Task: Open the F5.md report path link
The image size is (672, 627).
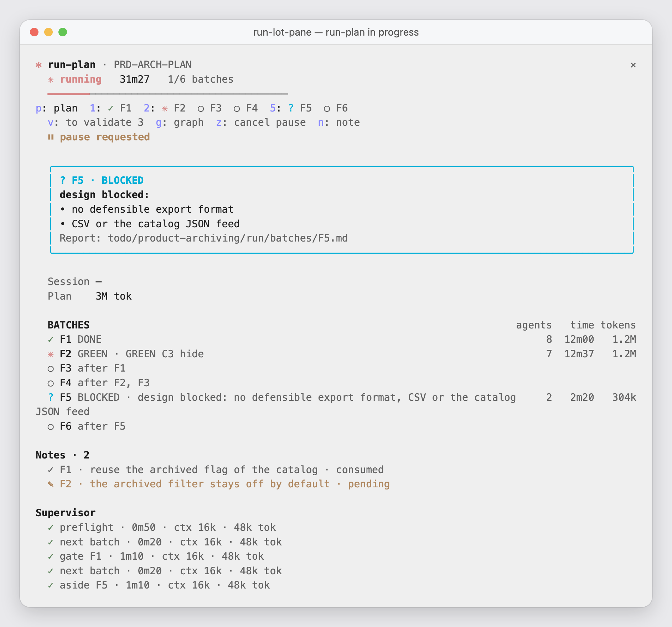Action: pos(228,238)
